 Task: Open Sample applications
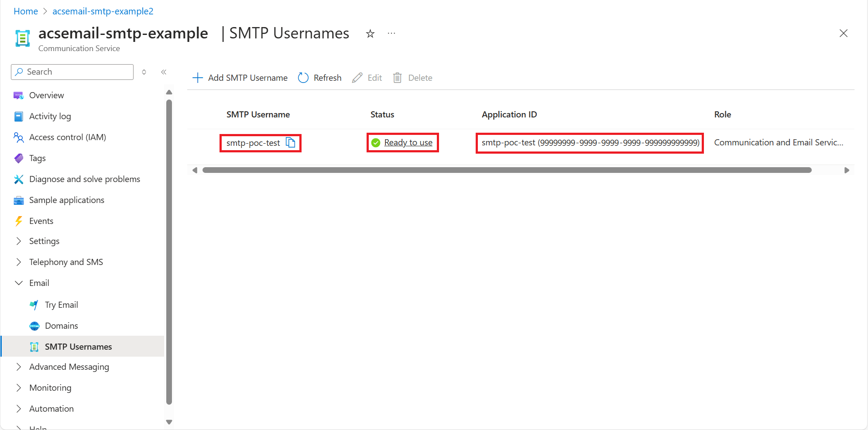(66, 200)
